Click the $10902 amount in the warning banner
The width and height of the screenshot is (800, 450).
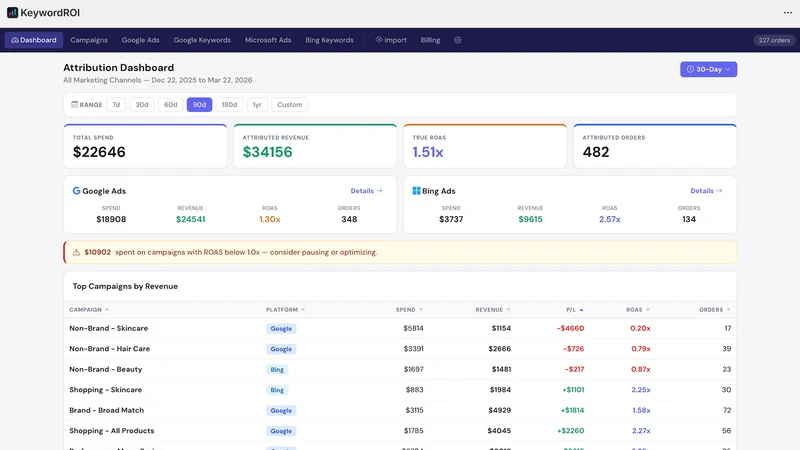97,252
